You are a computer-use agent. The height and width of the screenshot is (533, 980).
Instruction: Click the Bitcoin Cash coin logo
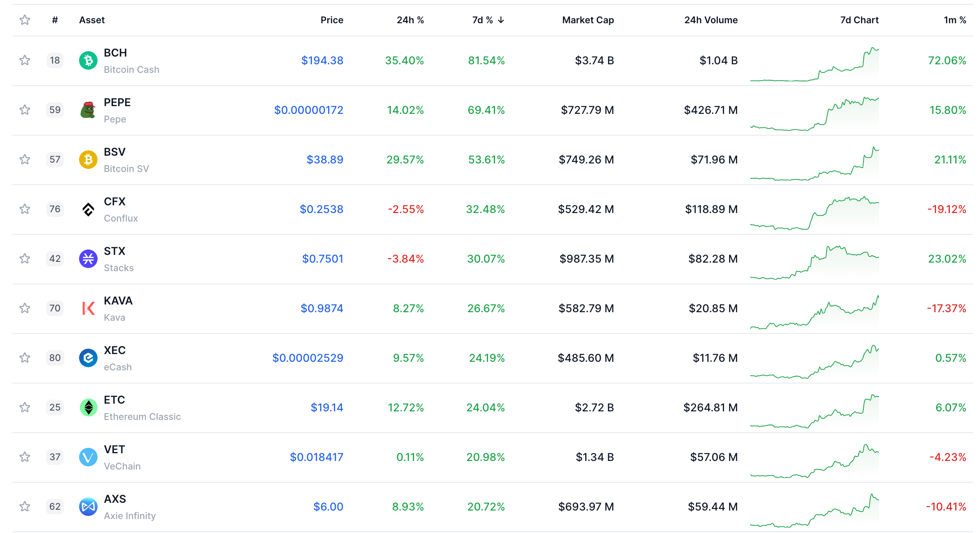pos(88,60)
